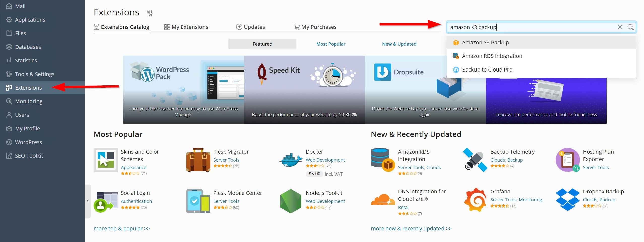Collapse sidebar with left chevron handle
This screenshot has width=644, height=242.
click(87, 201)
